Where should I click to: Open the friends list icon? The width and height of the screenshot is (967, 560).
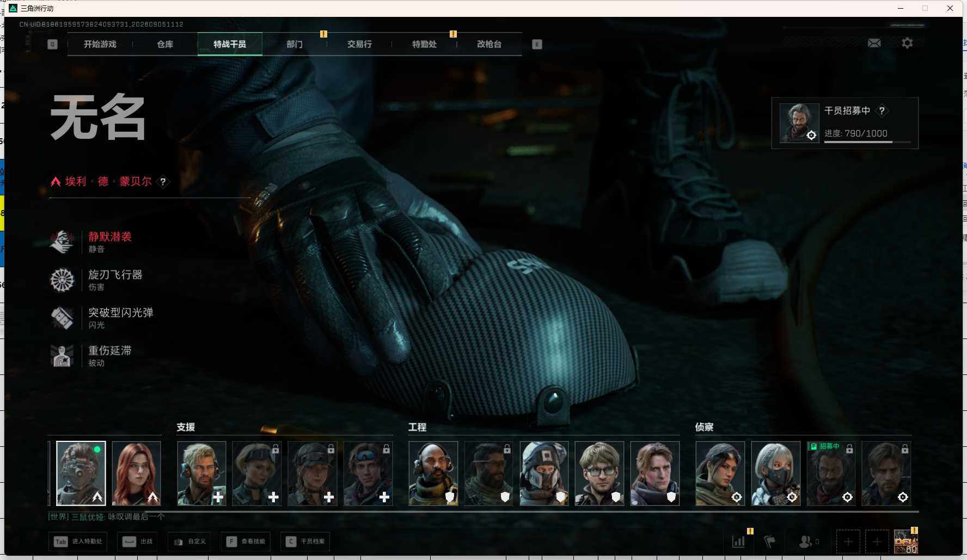tap(805, 541)
